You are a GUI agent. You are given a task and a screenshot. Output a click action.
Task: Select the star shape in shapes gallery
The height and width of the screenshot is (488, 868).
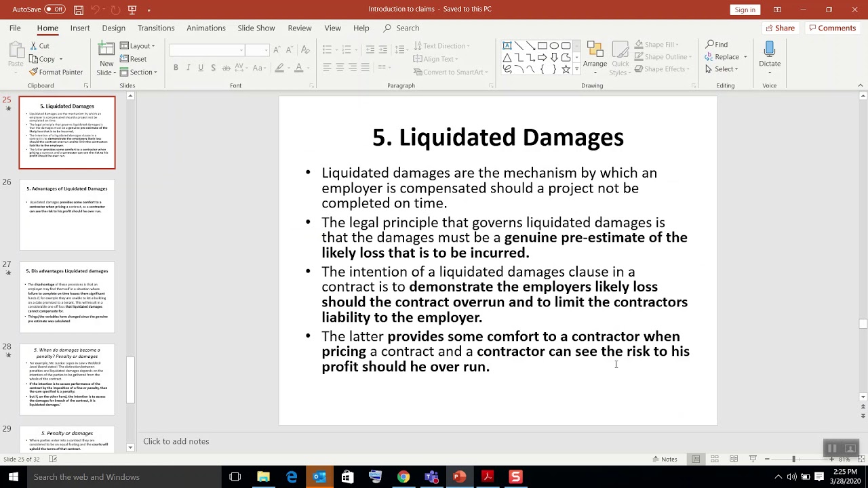coord(566,69)
